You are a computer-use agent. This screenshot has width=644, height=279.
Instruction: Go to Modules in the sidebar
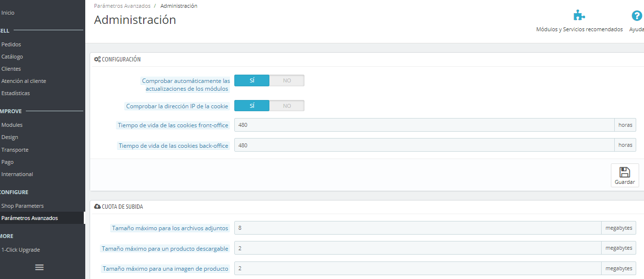pos(12,125)
